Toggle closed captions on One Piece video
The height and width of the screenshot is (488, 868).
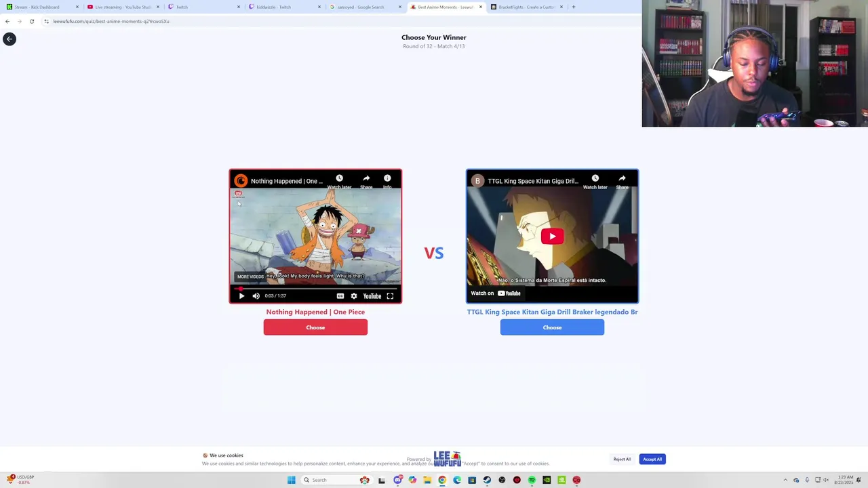point(340,296)
